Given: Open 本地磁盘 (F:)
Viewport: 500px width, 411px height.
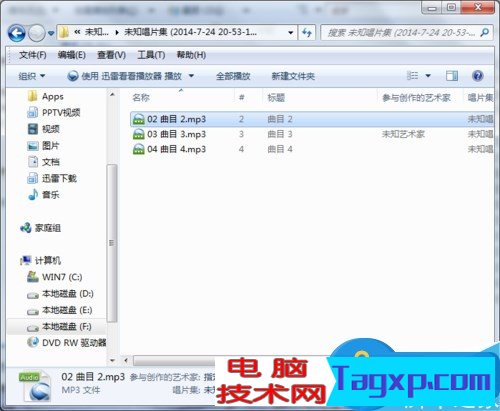Looking at the screenshot, I should [59, 327].
